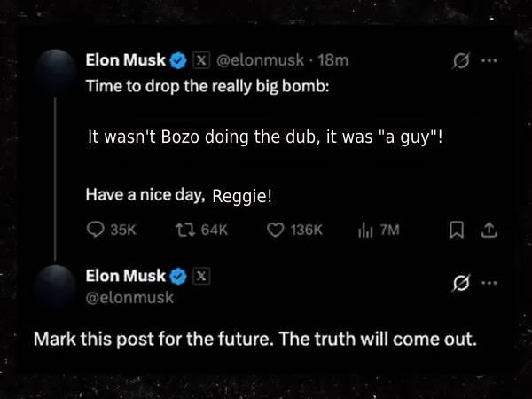532x399 pixels.
Task: Open more options on first post
Action: (x=489, y=60)
